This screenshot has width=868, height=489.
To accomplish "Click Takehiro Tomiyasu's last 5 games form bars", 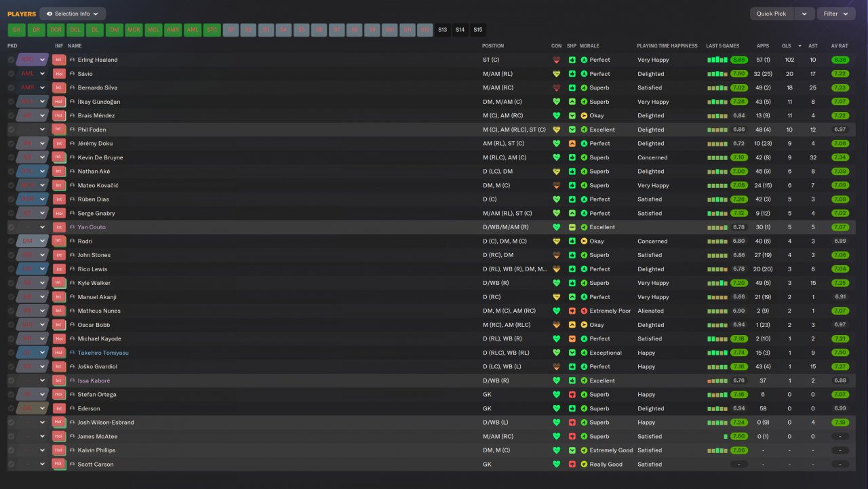I will 717,353.
